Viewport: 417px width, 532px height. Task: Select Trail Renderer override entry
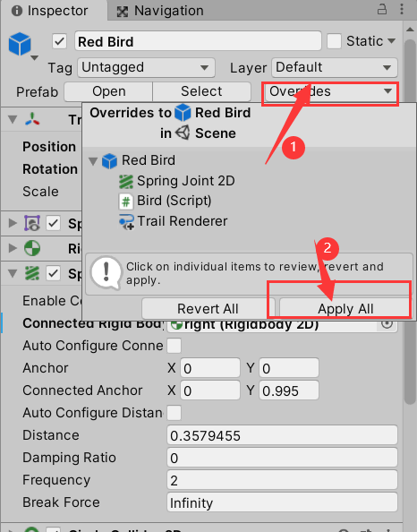point(174,221)
